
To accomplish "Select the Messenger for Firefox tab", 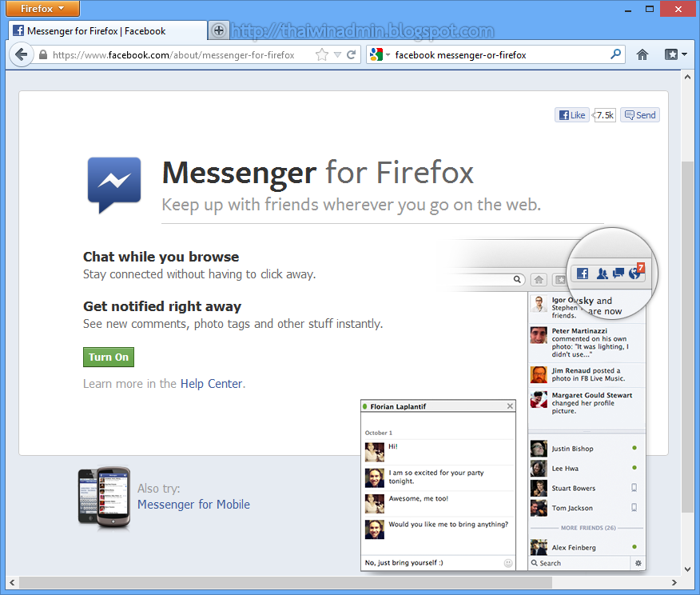I will click(108, 31).
